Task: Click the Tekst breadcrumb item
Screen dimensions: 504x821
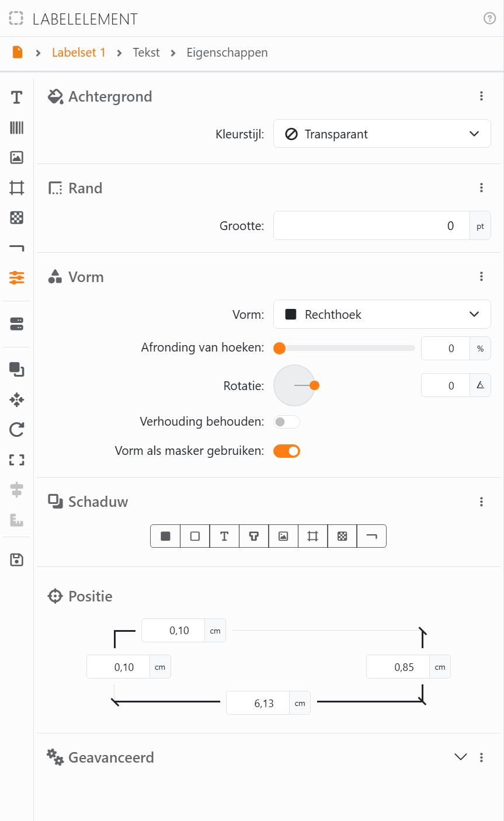Action: [x=146, y=53]
